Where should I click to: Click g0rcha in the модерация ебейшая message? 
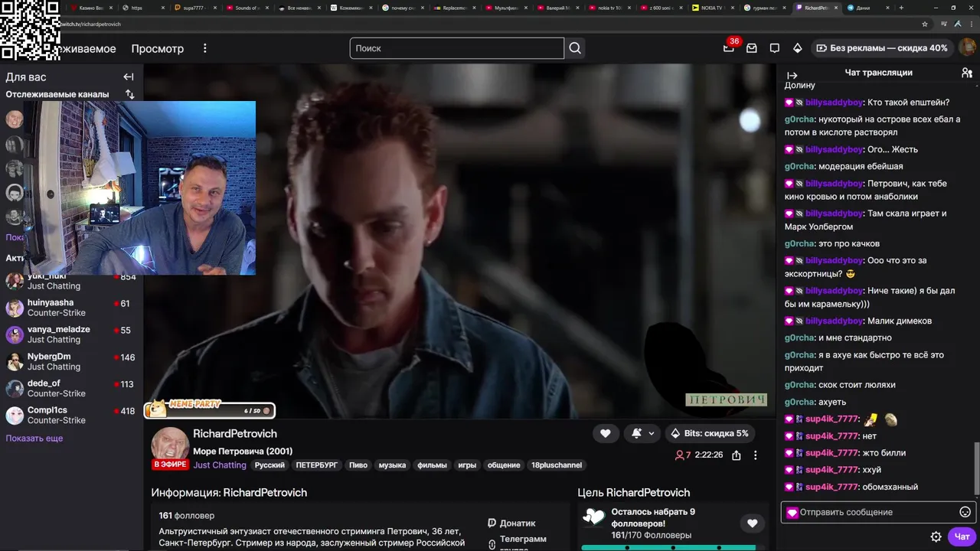pyautogui.click(x=799, y=166)
